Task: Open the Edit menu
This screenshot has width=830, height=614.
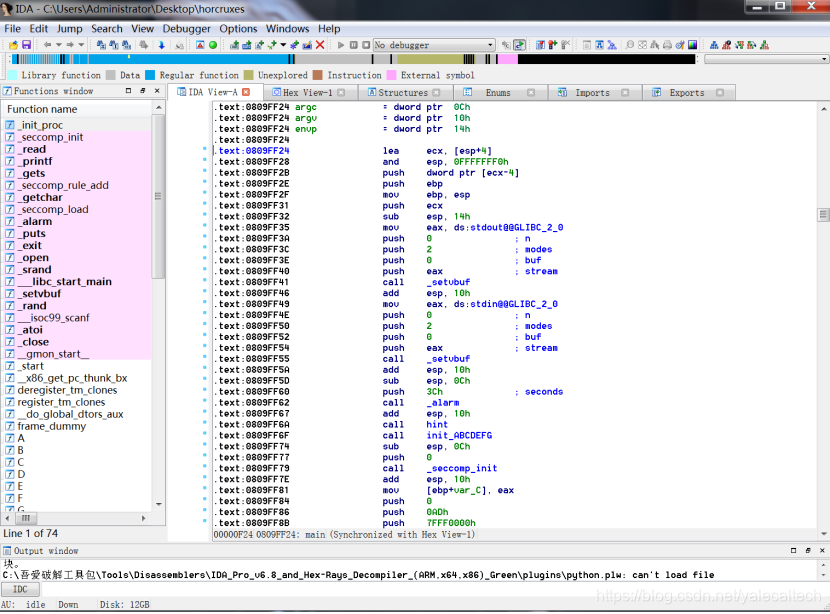Action: (x=39, y=29)
